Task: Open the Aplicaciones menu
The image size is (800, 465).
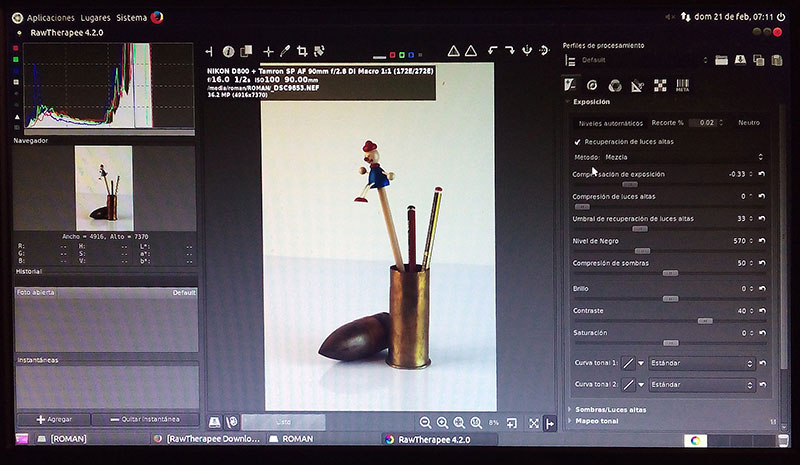Action: pos(50,18)
